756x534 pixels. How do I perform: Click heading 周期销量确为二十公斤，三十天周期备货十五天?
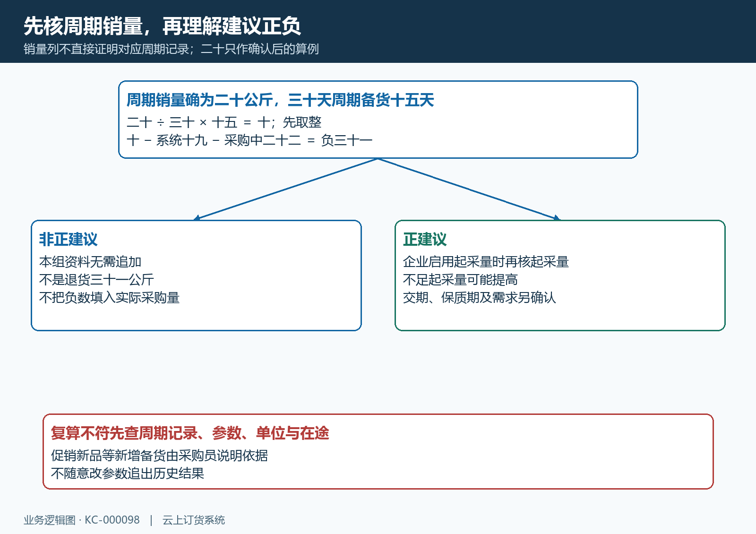280,100
